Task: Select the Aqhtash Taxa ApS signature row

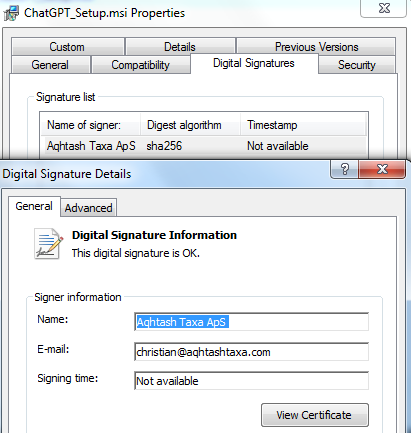Action: [204, 146]
